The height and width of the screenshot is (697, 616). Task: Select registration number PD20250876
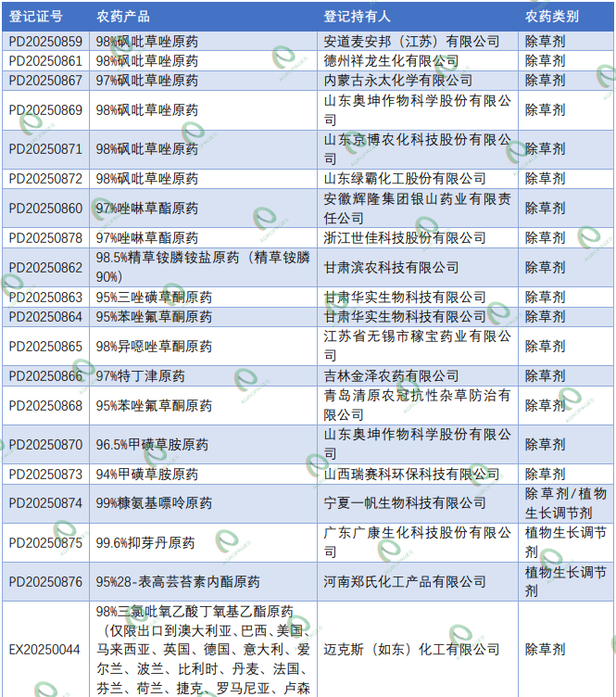coord(45,582)
